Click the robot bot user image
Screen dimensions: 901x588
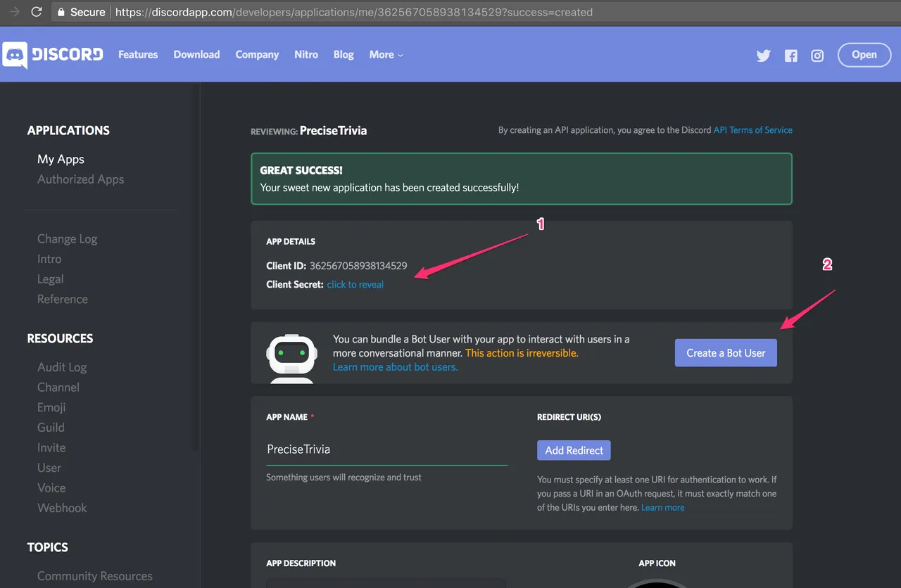click(x=292, y=357)
